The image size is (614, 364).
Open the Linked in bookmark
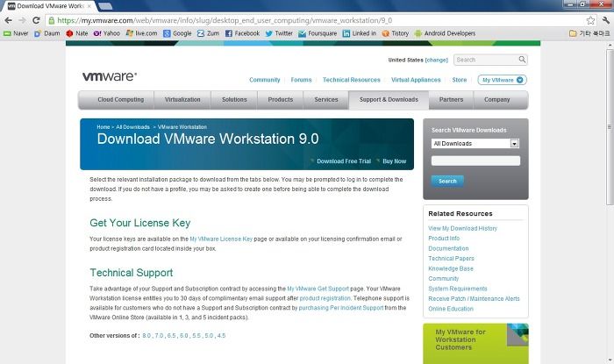click(360, 33)
